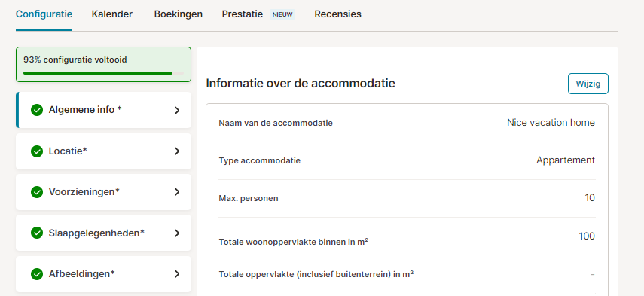644x296 pixels.
Task: Expand Algemene info via its chevron
Action: pyautogui.click(x=177, y=110)
